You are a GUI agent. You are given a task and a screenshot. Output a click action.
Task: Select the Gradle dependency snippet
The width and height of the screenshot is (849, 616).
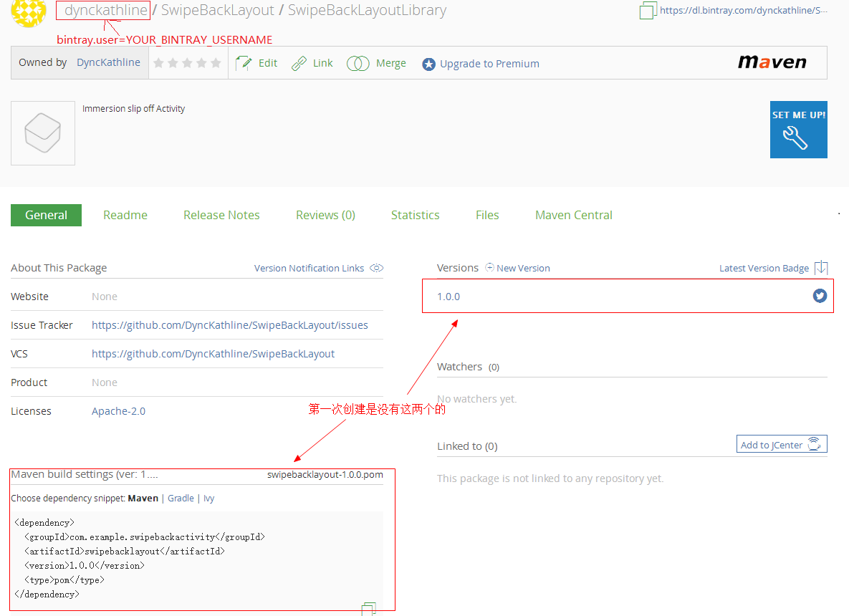coord(181,498)
